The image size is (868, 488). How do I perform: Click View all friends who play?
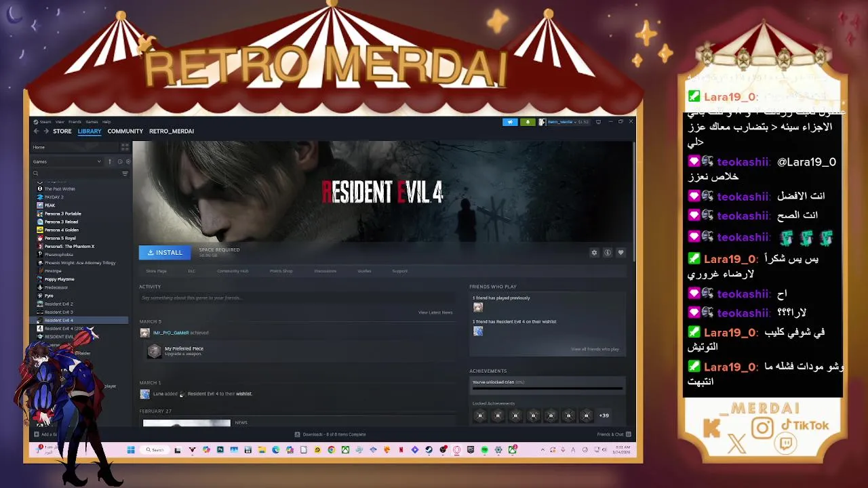(x=595, y=349)
